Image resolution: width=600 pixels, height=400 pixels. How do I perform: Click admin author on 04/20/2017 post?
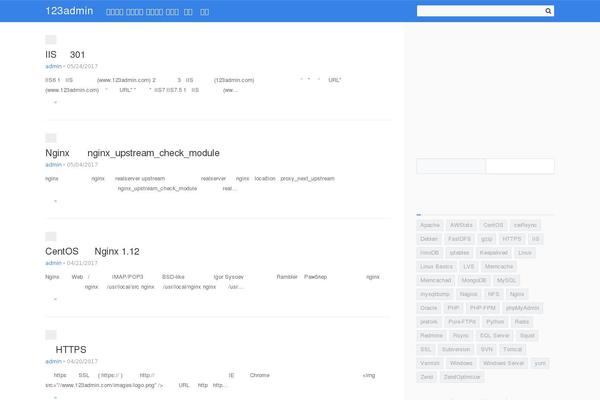[53, 361]
